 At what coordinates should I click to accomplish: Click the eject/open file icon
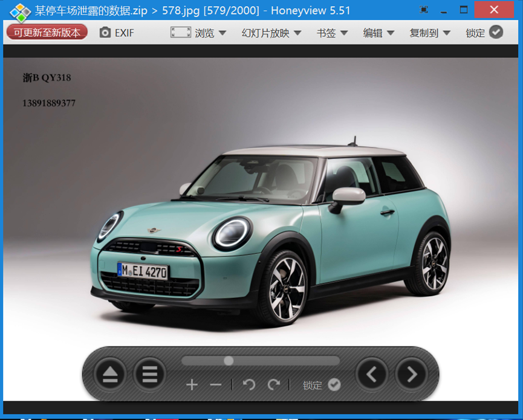(109, 375)
